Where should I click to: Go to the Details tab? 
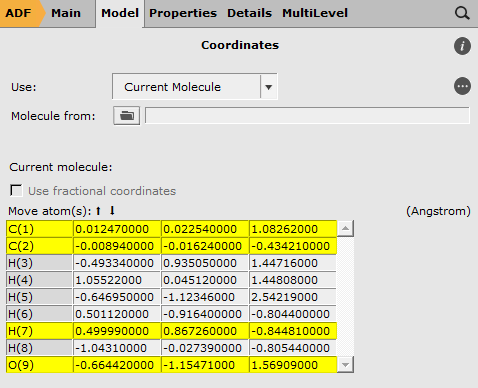click(x=249, y=13)
